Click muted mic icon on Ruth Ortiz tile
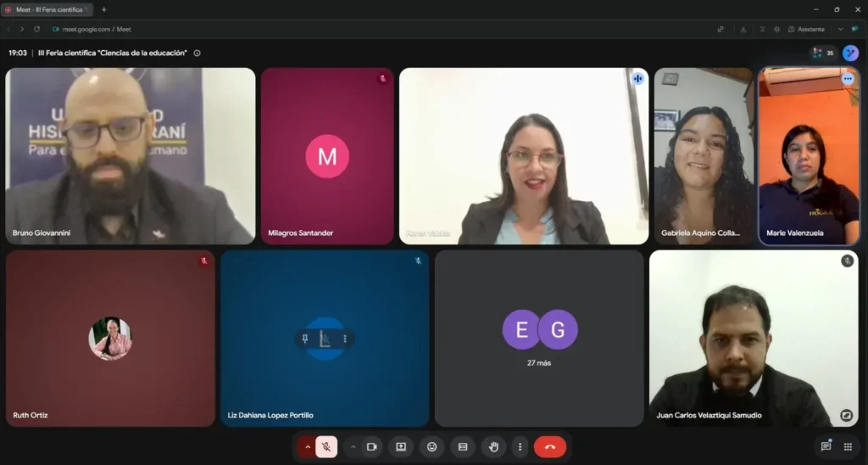The height and width of the screenshot is (465, 868). (x=203, y=261)
